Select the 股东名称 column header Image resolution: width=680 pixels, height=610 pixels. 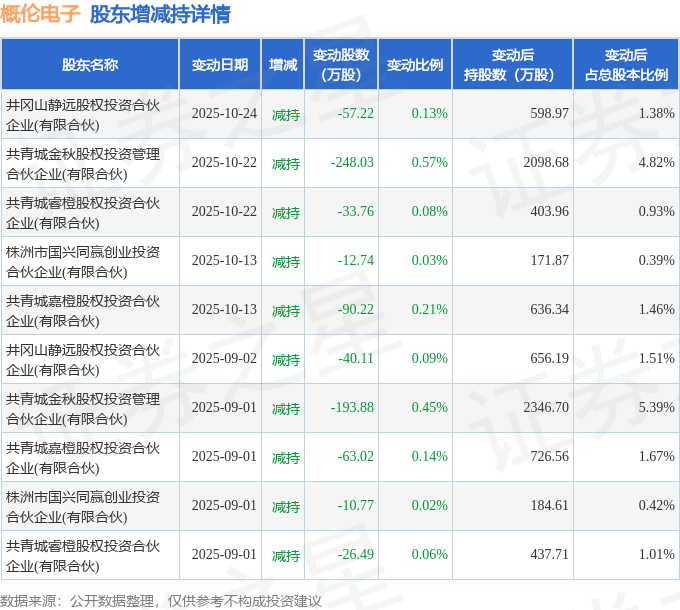pos(90,65)
